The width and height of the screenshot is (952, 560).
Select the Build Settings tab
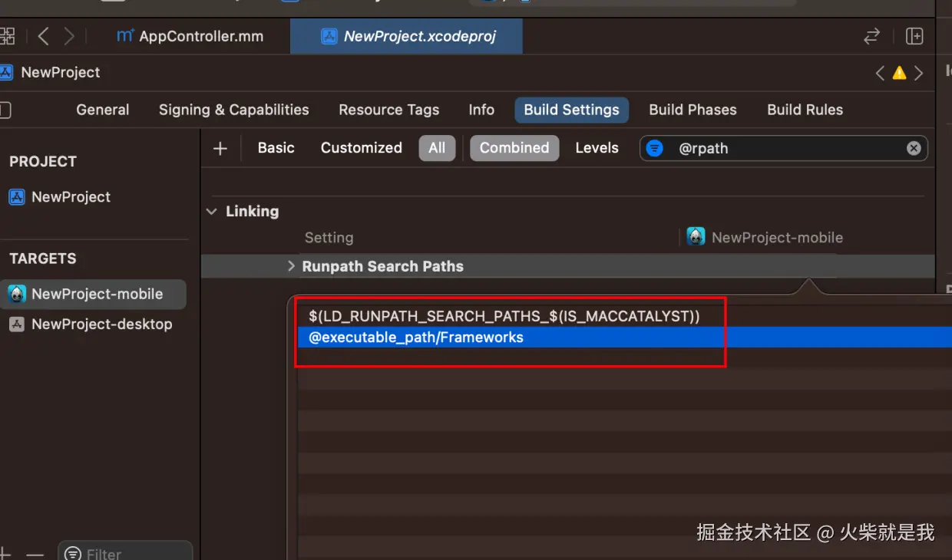point(572,110)
